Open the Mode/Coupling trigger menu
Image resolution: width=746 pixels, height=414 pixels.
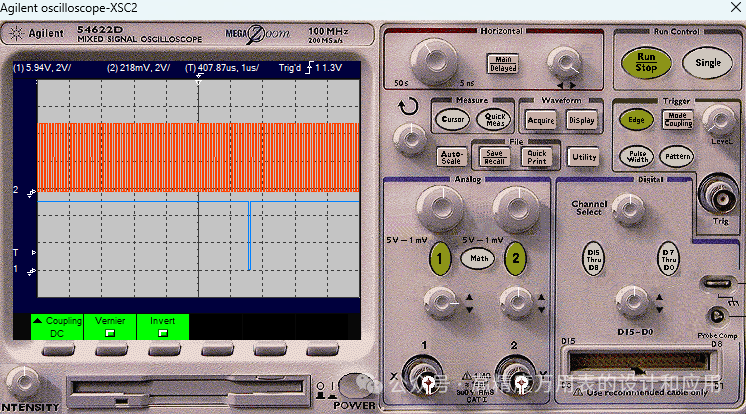pyautogui.click(x=678, y=119)
